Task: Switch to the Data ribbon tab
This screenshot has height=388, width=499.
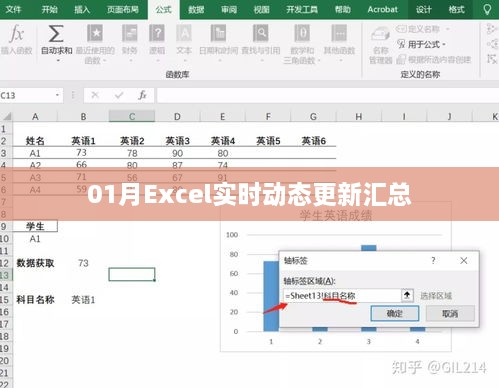Action: (x=196, y=9)
